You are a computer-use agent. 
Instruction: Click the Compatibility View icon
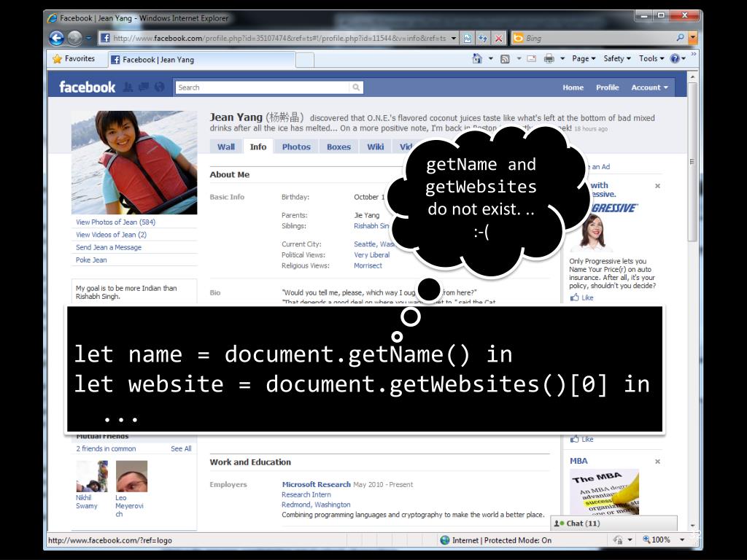point(468,38)
